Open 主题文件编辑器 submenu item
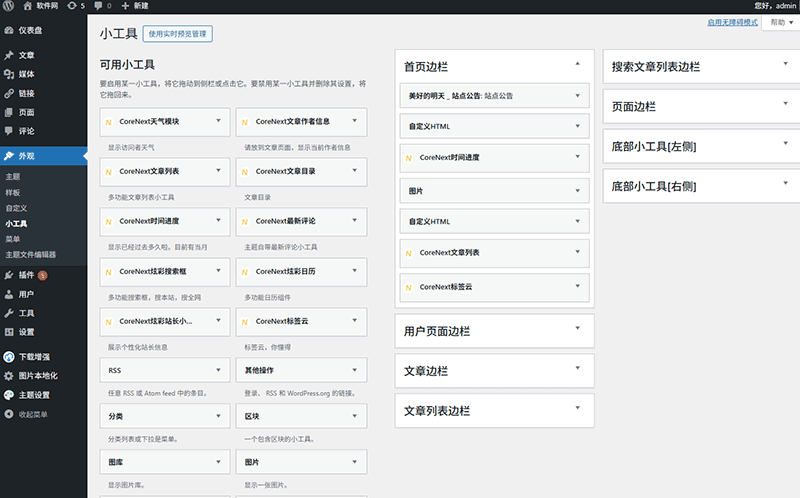 [31, 255]
